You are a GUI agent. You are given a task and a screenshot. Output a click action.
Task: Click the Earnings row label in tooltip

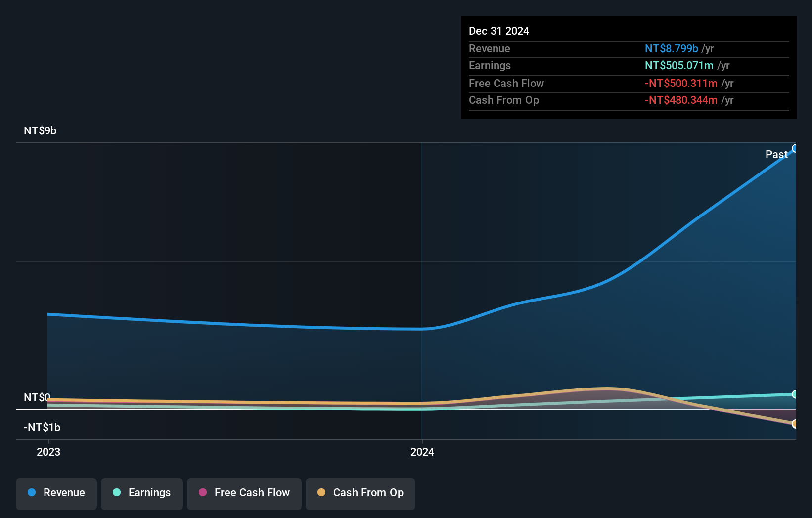(490, 66)
